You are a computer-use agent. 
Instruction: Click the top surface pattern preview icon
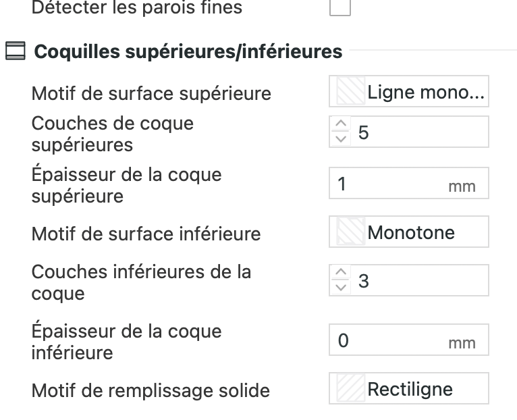349,93
